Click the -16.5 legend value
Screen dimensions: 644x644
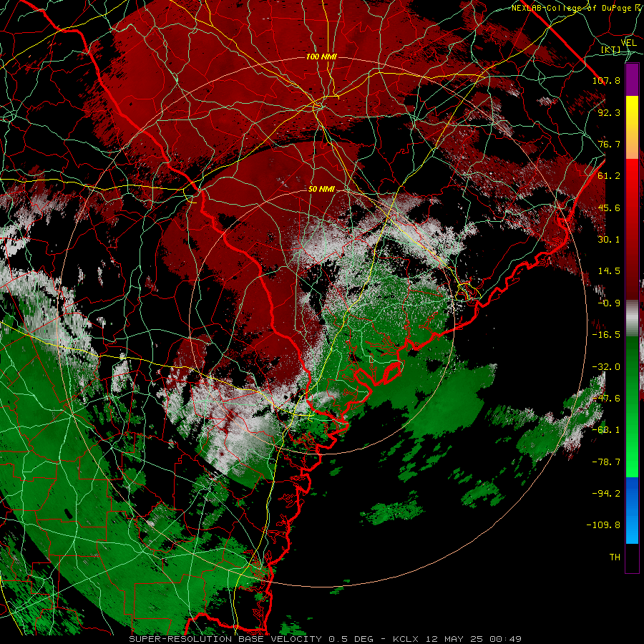coord(606,335)
